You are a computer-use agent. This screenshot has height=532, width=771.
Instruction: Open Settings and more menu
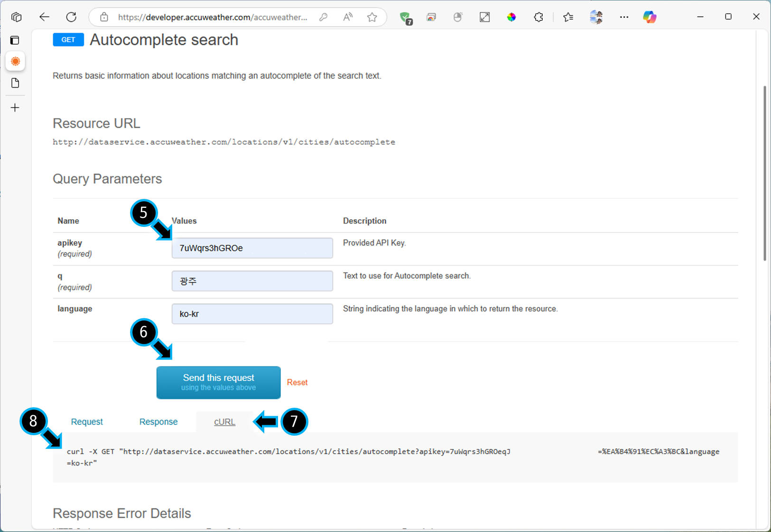624,17
